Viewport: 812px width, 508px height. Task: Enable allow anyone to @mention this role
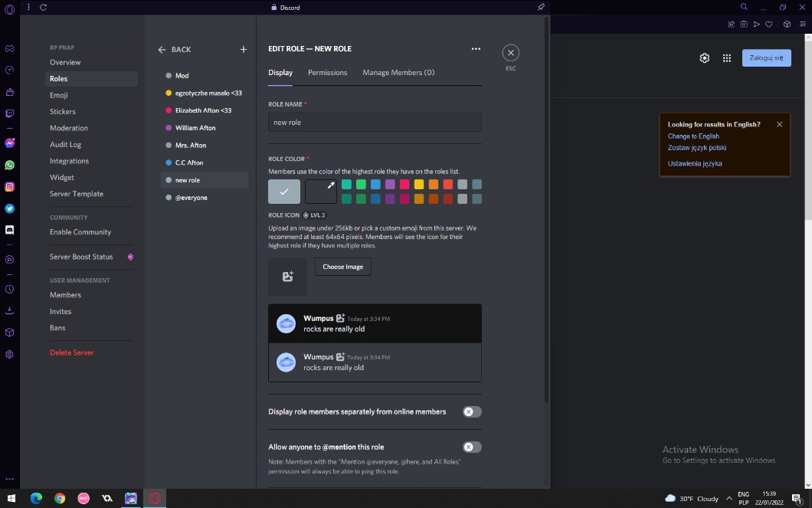coord(472,447)
